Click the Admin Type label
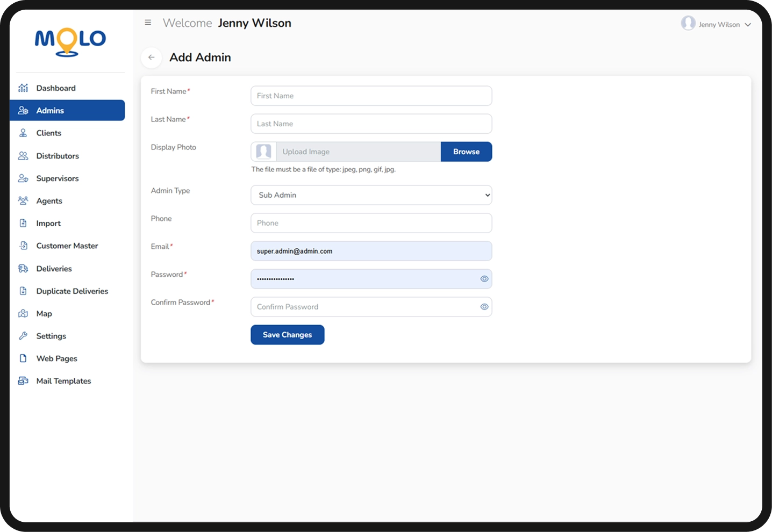 pos(170,191)
